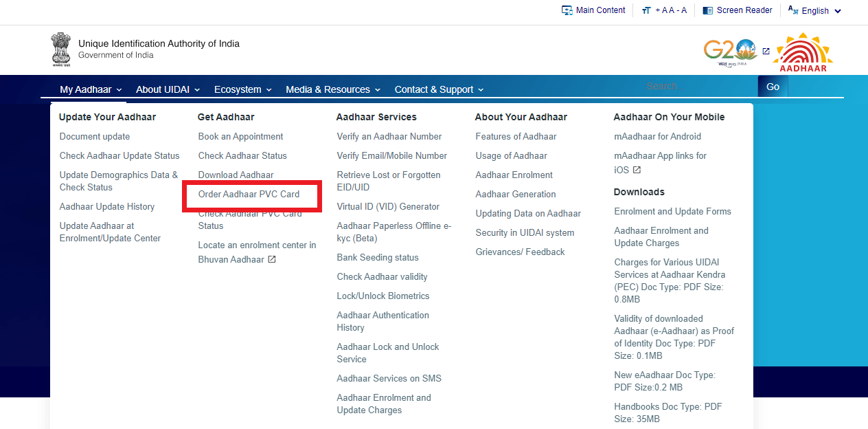Click the Search input field
Screen dimensions: 868x429
(x=698, y=86)
